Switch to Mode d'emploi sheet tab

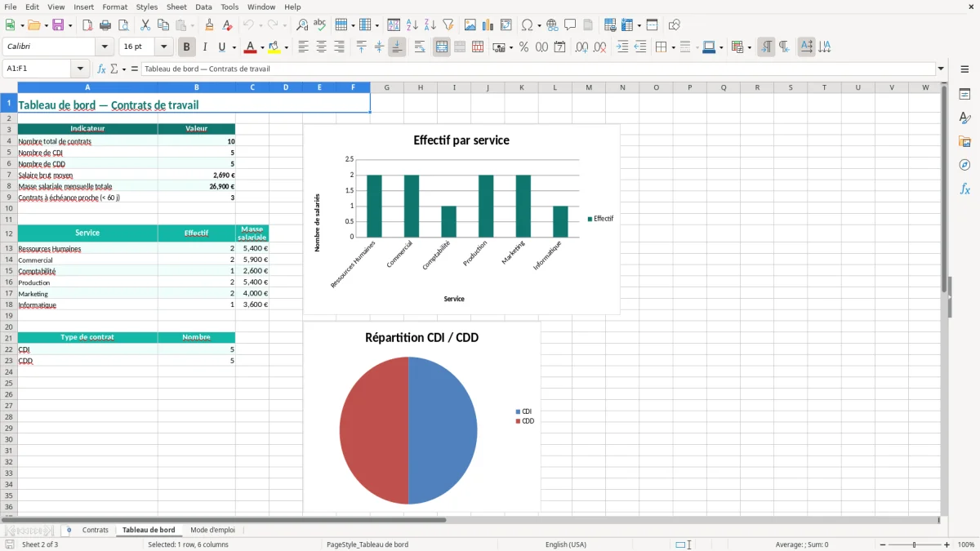[x=212, y=530]
